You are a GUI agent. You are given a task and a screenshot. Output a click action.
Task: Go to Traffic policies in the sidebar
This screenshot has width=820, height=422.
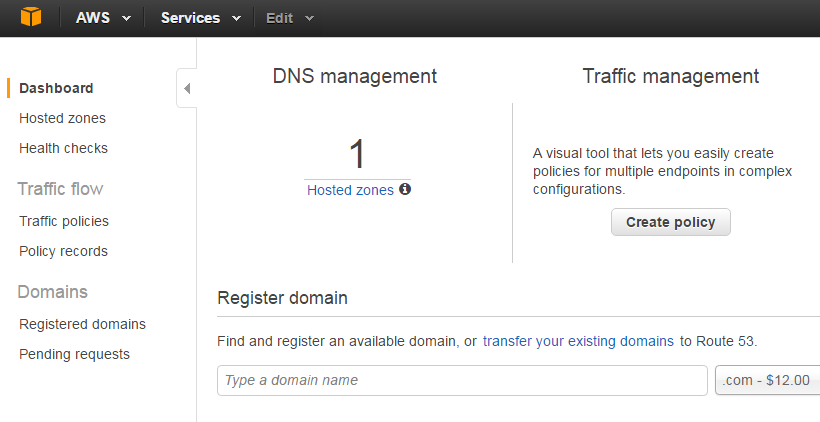64,221
